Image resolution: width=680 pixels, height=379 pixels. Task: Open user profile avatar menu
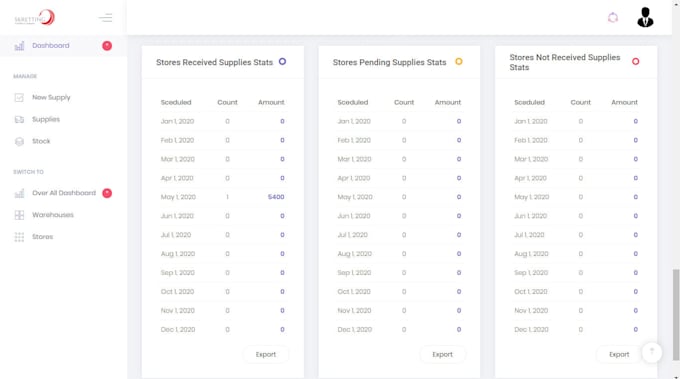[645, 17]
